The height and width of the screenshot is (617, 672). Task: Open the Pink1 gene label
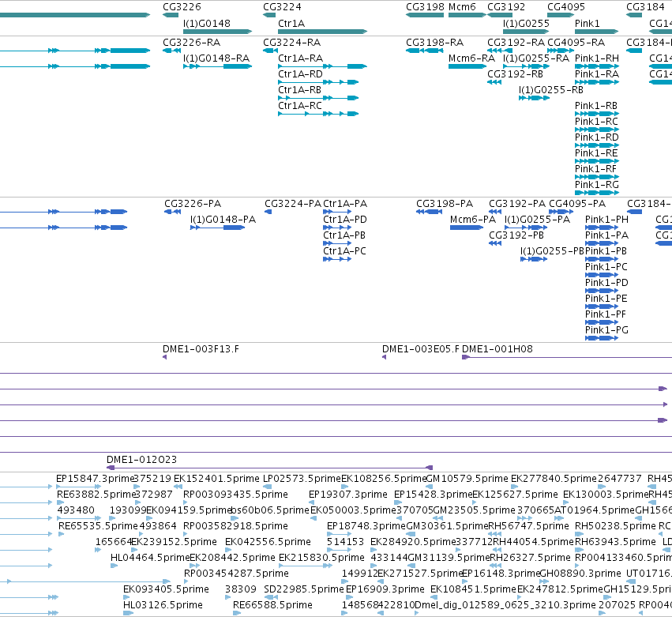pyautogui.click(x=588, y=24)
